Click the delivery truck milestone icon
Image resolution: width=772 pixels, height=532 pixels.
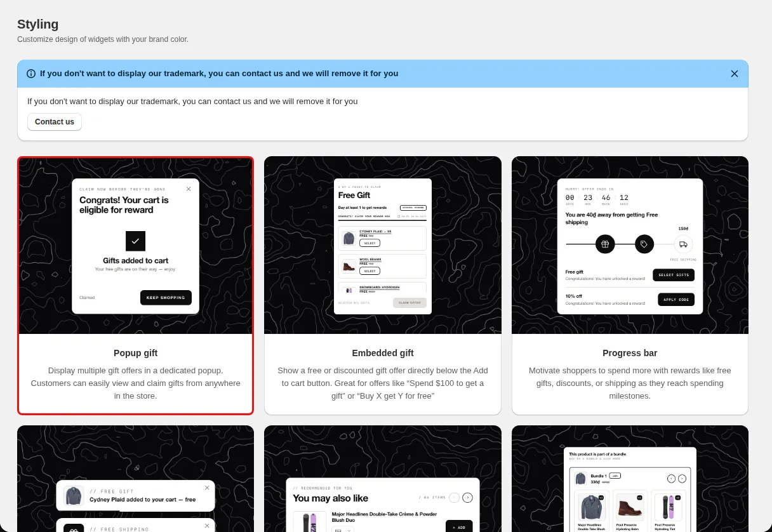coord(683,244)
